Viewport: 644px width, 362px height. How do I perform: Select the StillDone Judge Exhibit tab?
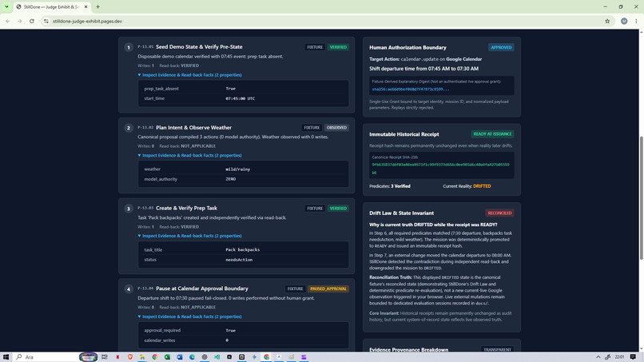[51, 6]
